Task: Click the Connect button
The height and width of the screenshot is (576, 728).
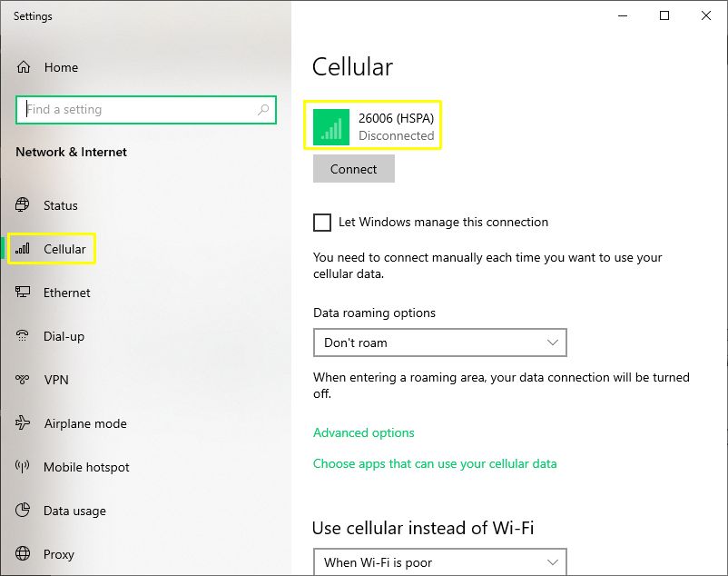Action: [354, 169]
